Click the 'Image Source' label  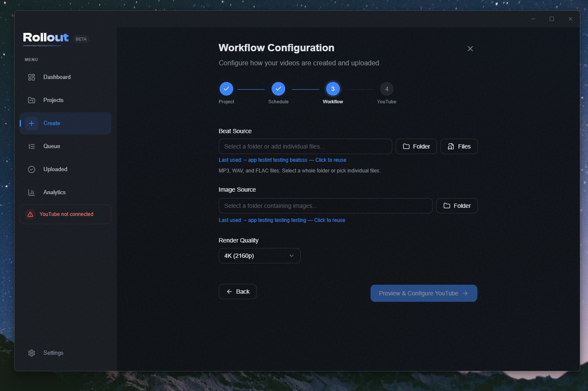pos(237,190)
